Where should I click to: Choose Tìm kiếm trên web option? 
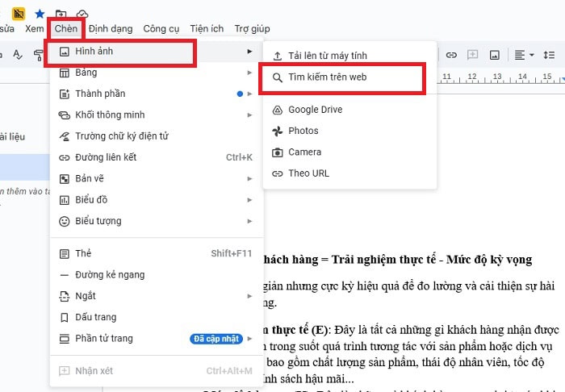click(327, 77)
